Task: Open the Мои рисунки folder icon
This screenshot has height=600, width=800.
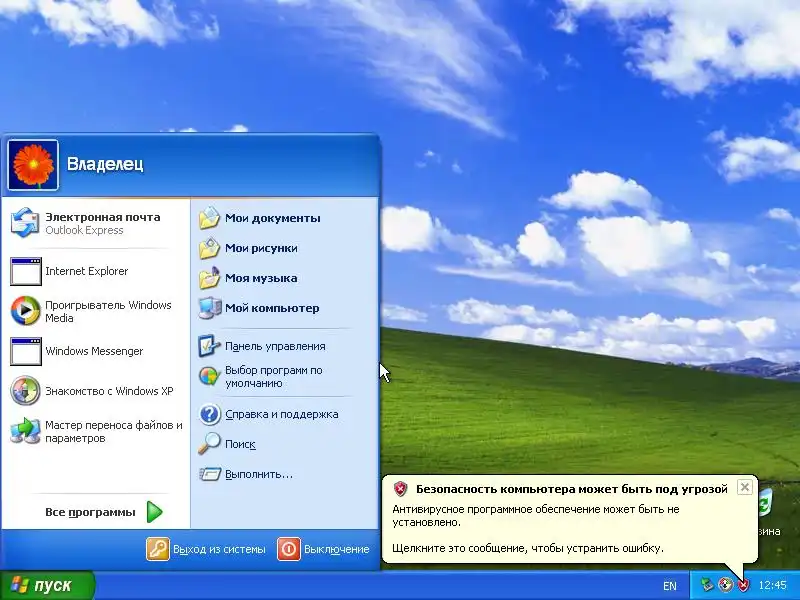Action: pos(209,248)
